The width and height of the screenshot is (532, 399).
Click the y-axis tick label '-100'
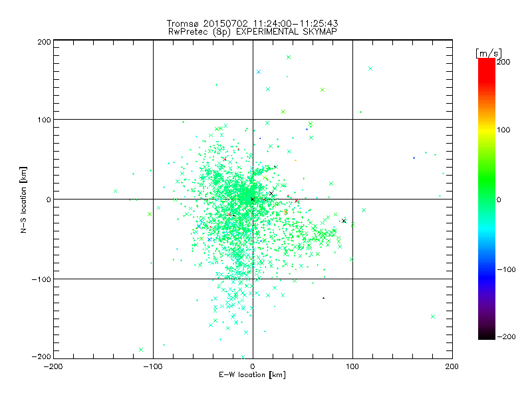[41, 279]
